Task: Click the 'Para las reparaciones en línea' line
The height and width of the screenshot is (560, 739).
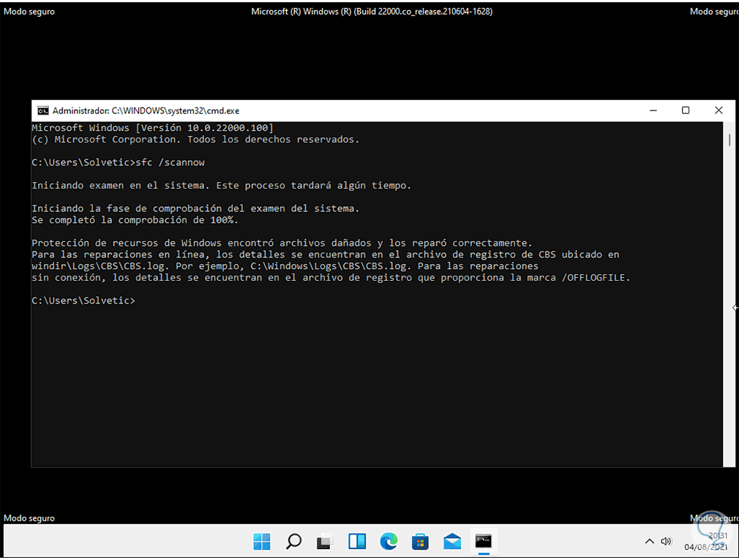Action: click(326, 254)
